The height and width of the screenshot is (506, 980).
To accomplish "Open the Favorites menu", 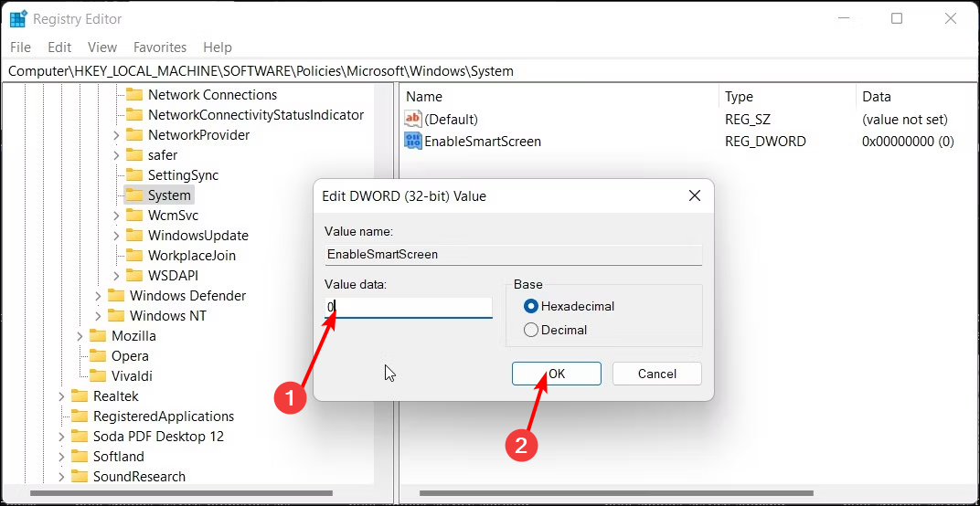I will [x=160, y=47].
